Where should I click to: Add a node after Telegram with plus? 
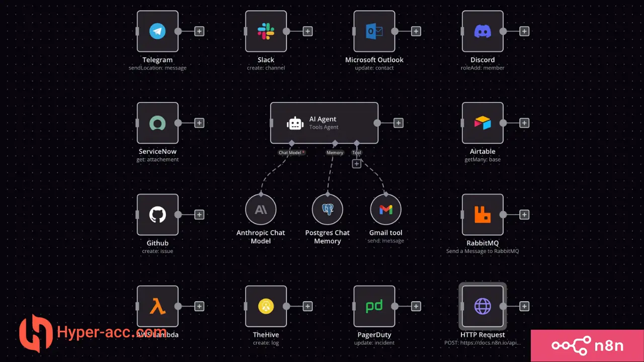(199, 31)
